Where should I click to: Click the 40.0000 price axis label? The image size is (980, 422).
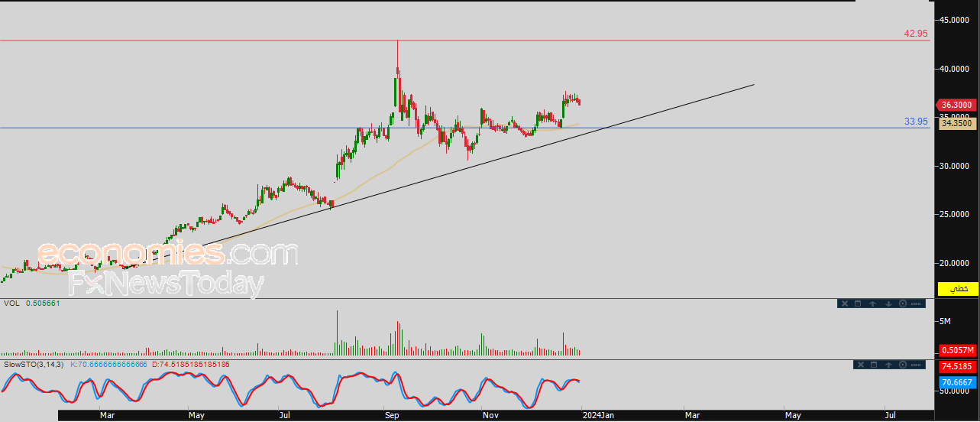coord(956,69)
